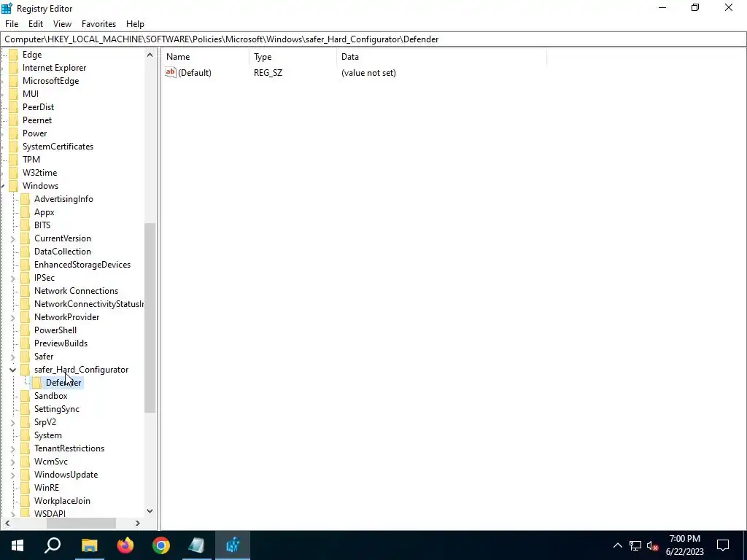The height and width of the screenshot is (560, 747).
Task: Collapse the safer_Hard_Configurator key
Action: point(13,370)
